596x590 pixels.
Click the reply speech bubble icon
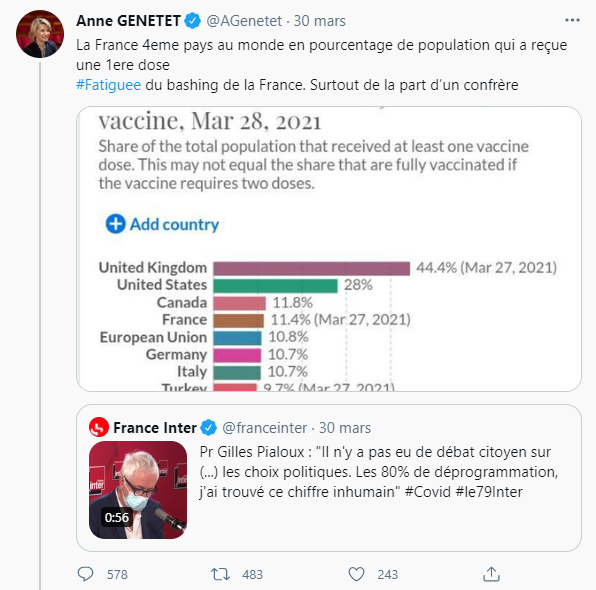[86, 574]
